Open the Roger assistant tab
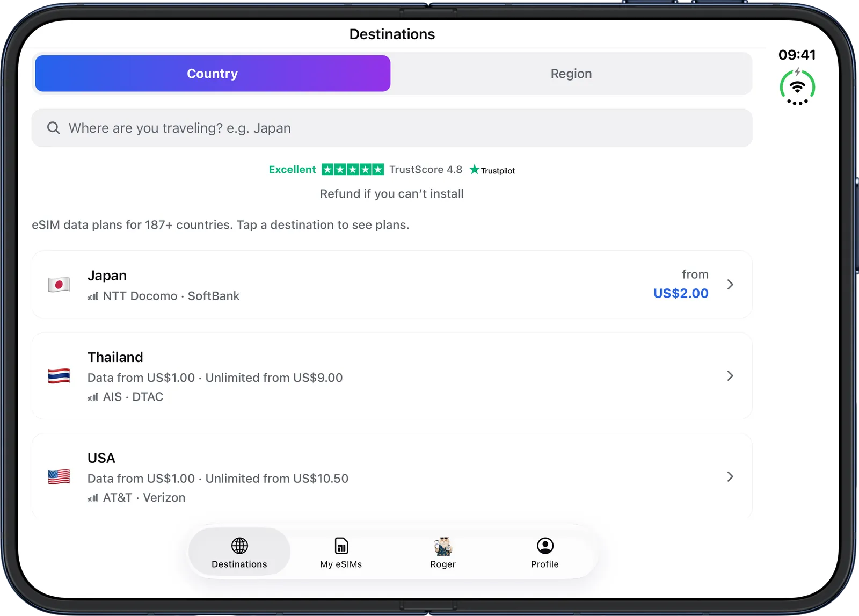 pos(443,552)
